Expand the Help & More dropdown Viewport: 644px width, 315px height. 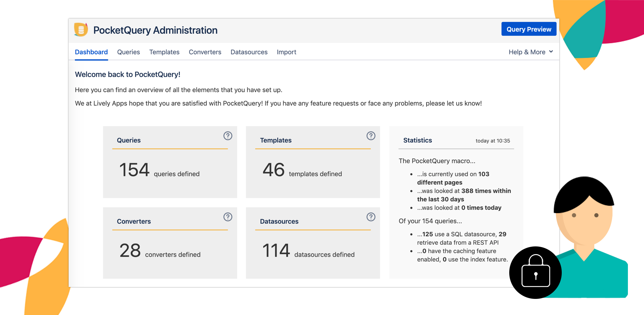coord(531,52)
